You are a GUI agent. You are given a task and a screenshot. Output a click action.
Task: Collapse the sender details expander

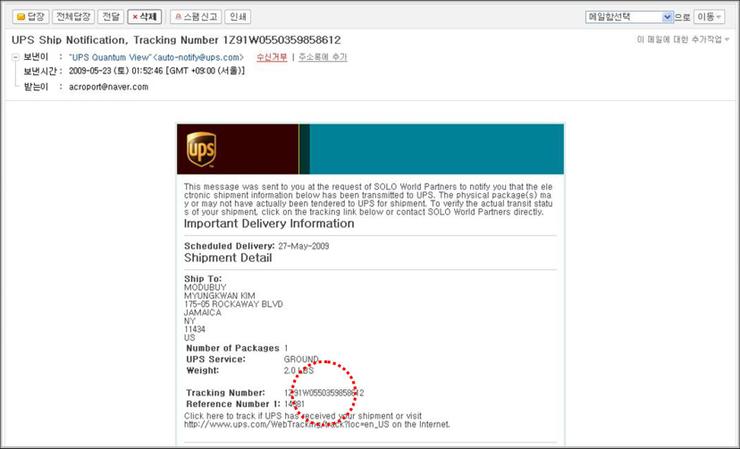tap(16, 57)
